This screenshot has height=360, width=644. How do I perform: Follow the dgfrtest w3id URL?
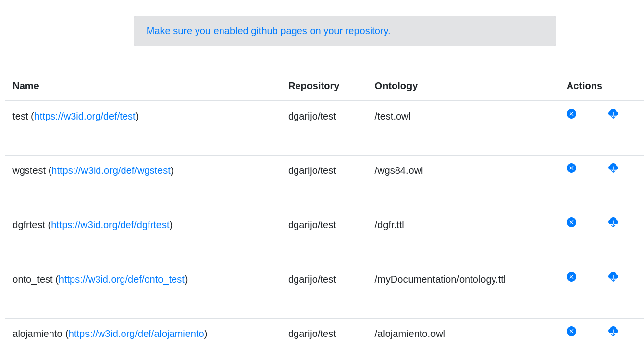(110, 225)
